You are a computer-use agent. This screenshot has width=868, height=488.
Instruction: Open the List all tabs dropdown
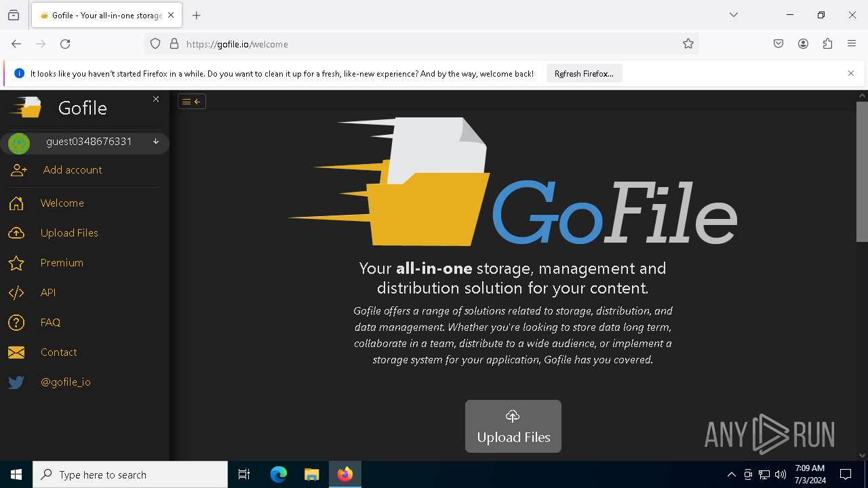(x=734, y=15)
